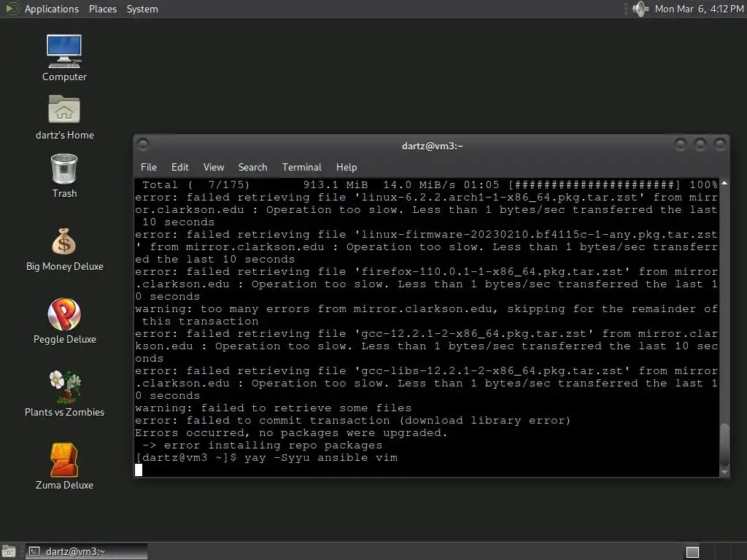The height and width of the screenshot is (560, 747).
Task: Click the show desktop icon in bottom panel
Action: tap(9, 551)
